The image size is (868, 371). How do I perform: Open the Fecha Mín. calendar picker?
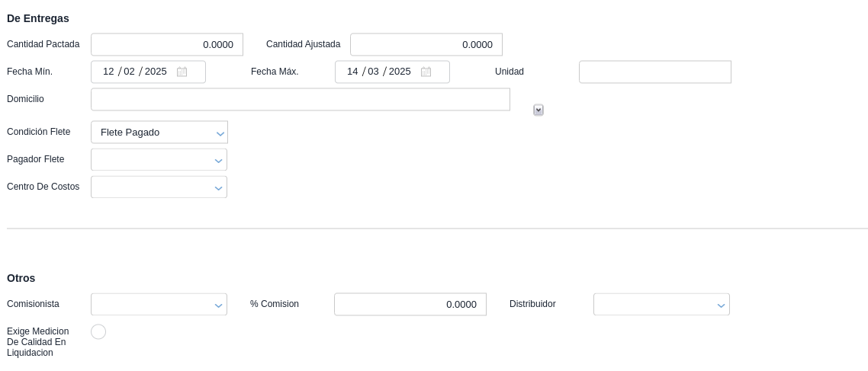tap(182, 72)
